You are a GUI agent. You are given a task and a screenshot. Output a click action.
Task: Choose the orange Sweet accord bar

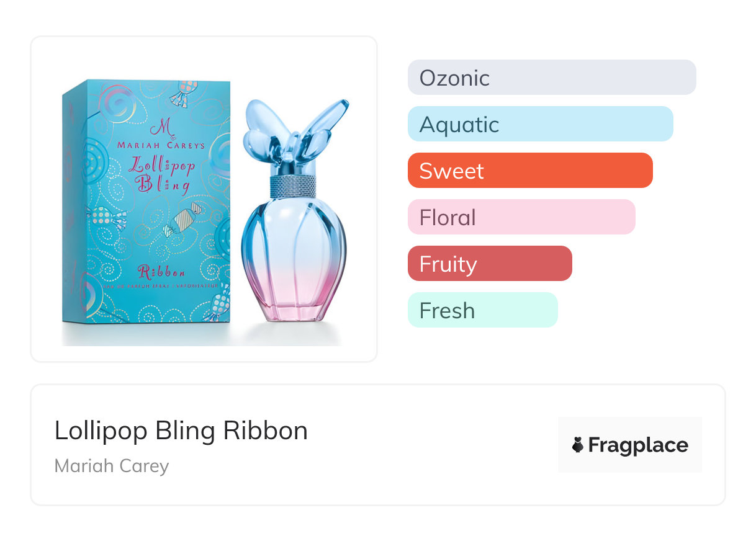point(529,171)
